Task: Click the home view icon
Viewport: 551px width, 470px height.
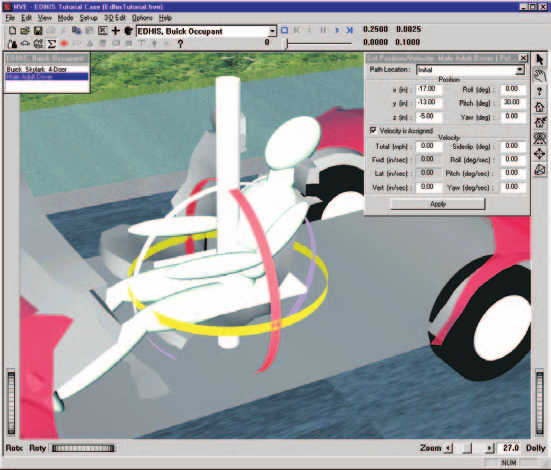Action: (539, 107)
